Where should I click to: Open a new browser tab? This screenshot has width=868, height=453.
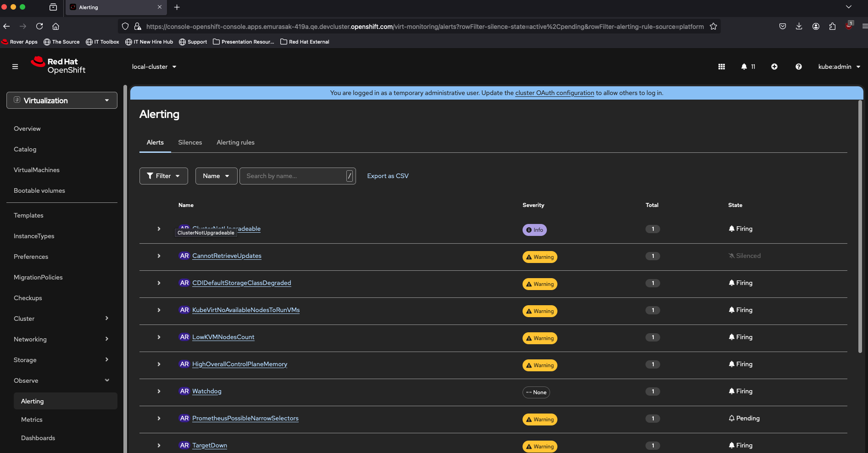click(x=177, y=7)
